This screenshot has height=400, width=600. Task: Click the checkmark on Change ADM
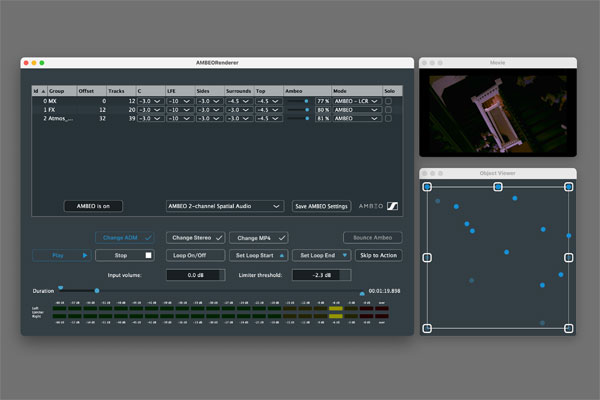pos(148,238)
